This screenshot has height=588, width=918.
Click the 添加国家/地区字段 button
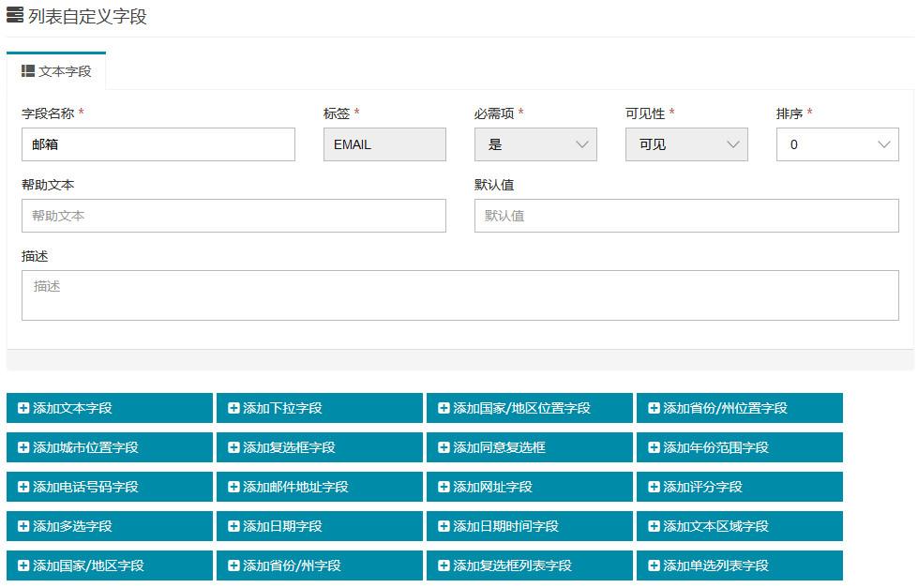coord(110,565)
